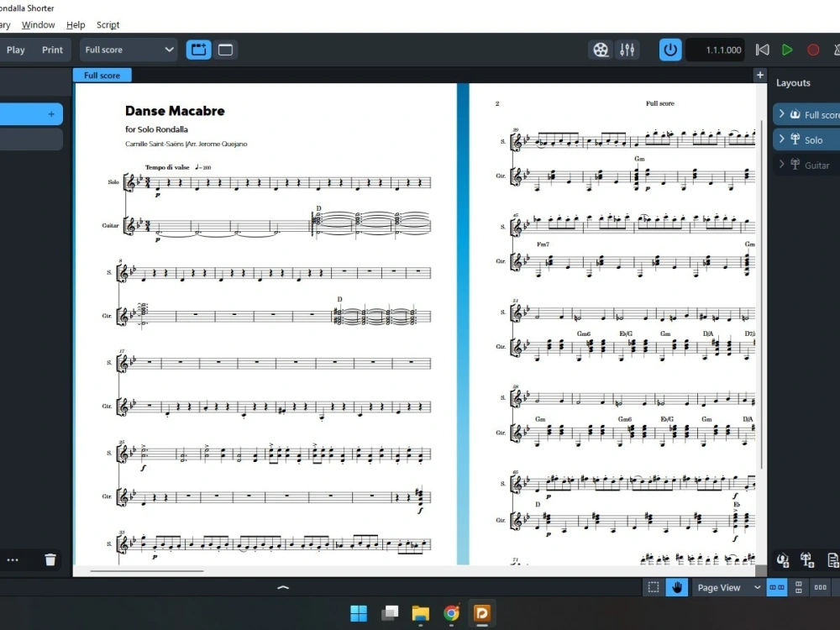
Task: Click plus on highlighted left panel card
Action: [51, 114]
